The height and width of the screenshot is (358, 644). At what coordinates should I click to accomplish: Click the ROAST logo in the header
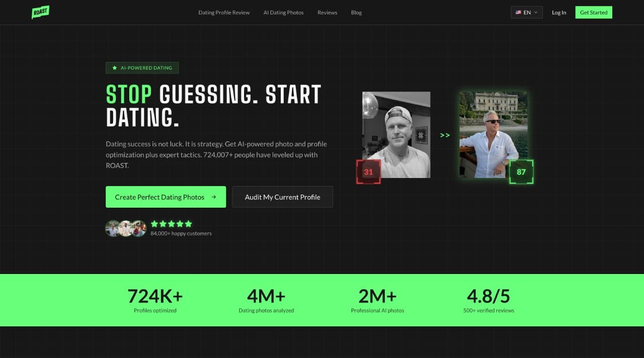(40, 12)
